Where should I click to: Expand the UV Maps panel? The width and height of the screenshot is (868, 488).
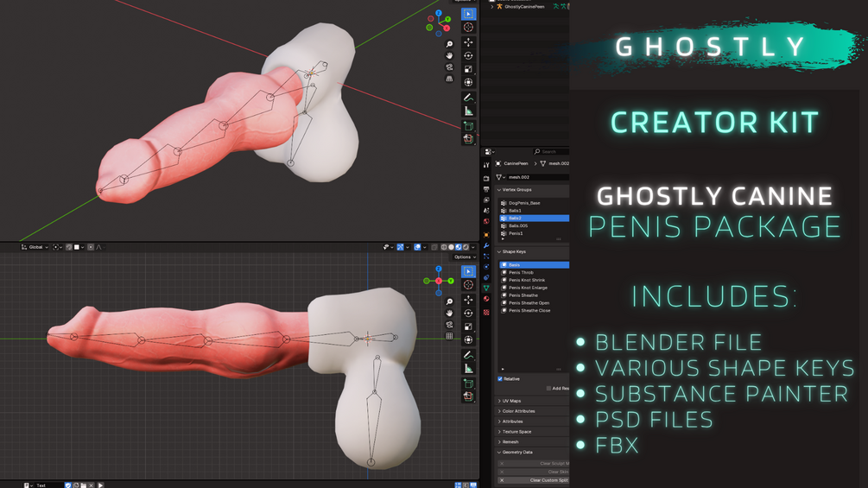[x=499, y=401]
